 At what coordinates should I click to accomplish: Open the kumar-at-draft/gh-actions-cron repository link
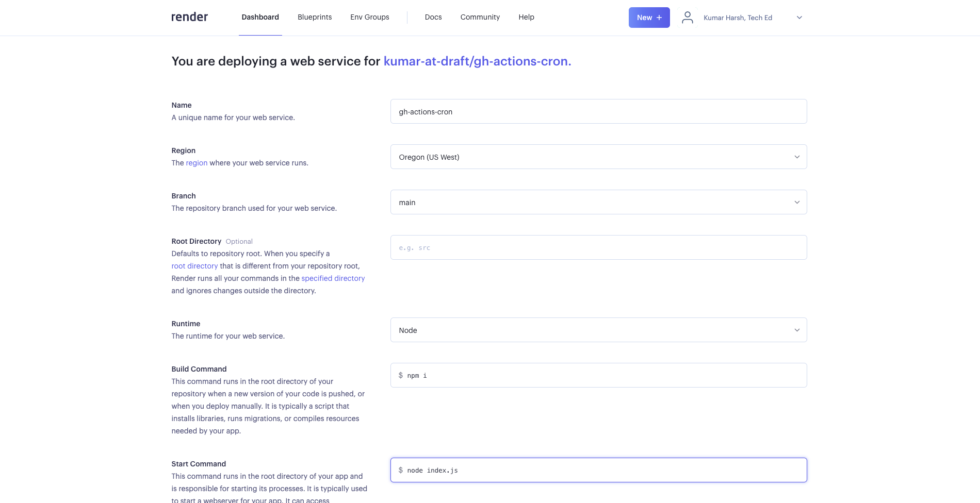click(x=477, y=61)
